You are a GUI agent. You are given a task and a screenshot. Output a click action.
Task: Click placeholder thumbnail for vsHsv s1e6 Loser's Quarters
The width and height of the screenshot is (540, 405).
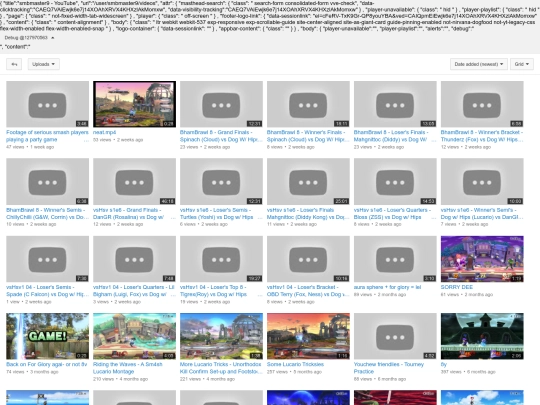395,181
